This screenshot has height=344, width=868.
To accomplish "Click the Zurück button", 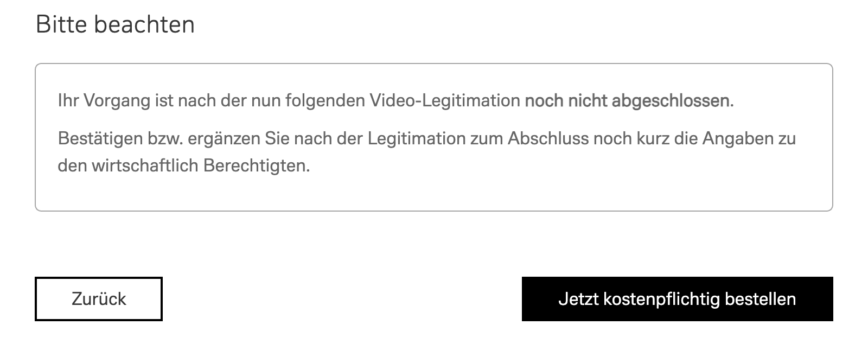I will (99, 299).
